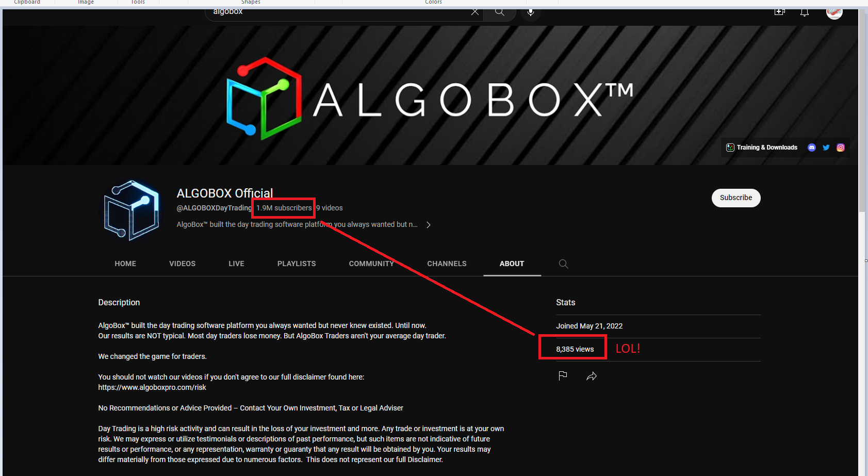Click the ALGOBOX Official channel avatar
The image size is (868, 476).
coord(132,210)
